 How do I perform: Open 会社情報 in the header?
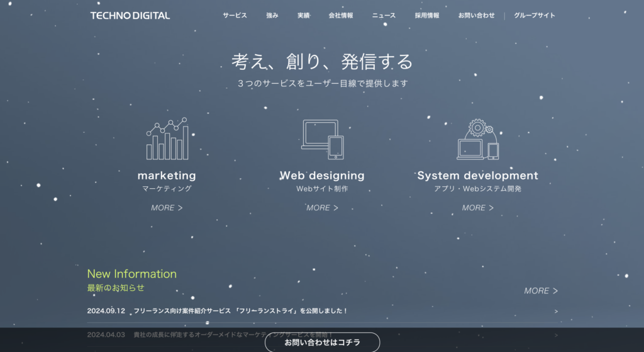(x=341, y=15)
